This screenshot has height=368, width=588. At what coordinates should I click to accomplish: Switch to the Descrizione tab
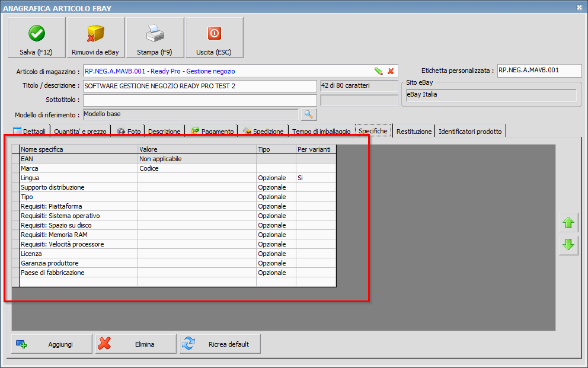point(164,131)
